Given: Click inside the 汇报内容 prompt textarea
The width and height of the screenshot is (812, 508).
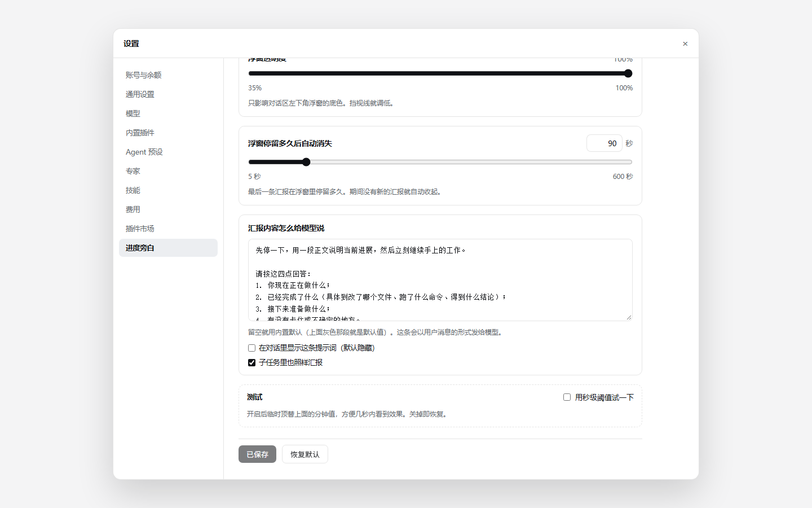Looking at the screenshot, I should pos(440,280).
